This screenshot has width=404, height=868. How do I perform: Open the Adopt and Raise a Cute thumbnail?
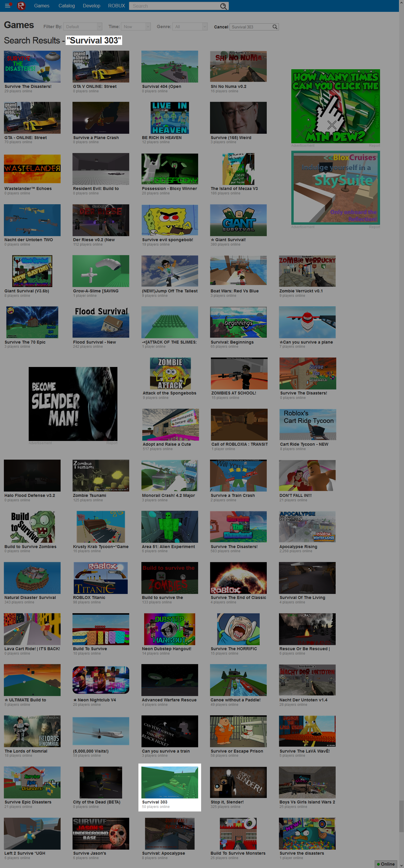coord(170,425)
